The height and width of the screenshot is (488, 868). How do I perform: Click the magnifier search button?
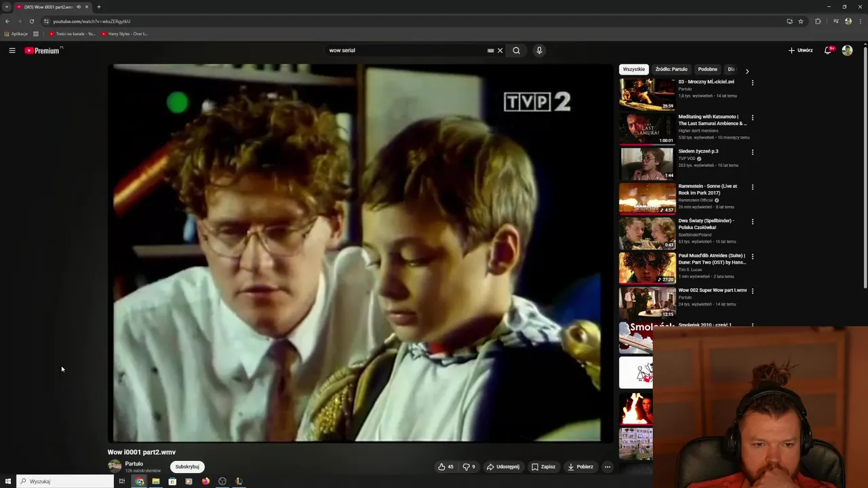click(517, 50)
